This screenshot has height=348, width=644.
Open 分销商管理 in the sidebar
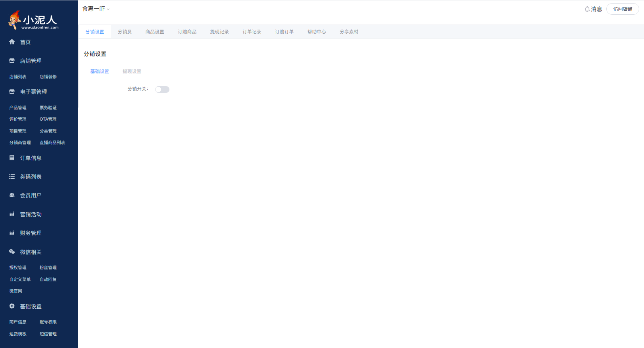pyautogui.click(x=20, y=142)
